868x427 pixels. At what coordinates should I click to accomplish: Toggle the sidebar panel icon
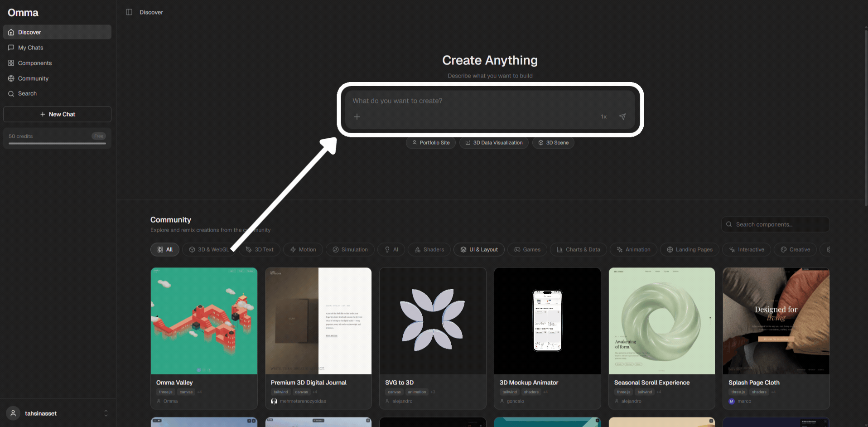click(x=129, y=12)
